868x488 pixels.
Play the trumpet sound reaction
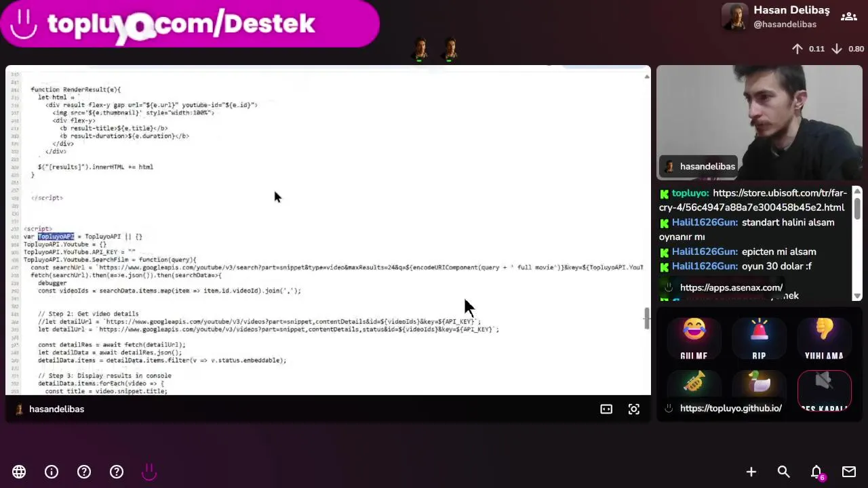point(694,383)
